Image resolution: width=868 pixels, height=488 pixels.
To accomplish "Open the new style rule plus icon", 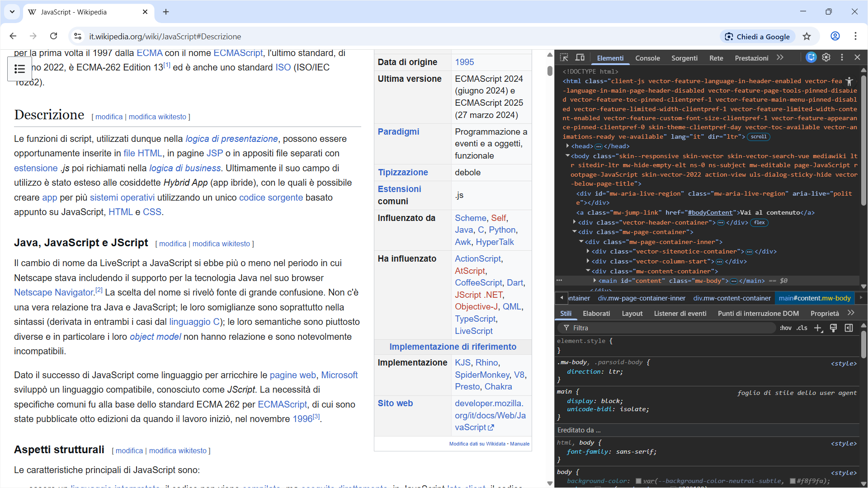I will tap(818, 328).
